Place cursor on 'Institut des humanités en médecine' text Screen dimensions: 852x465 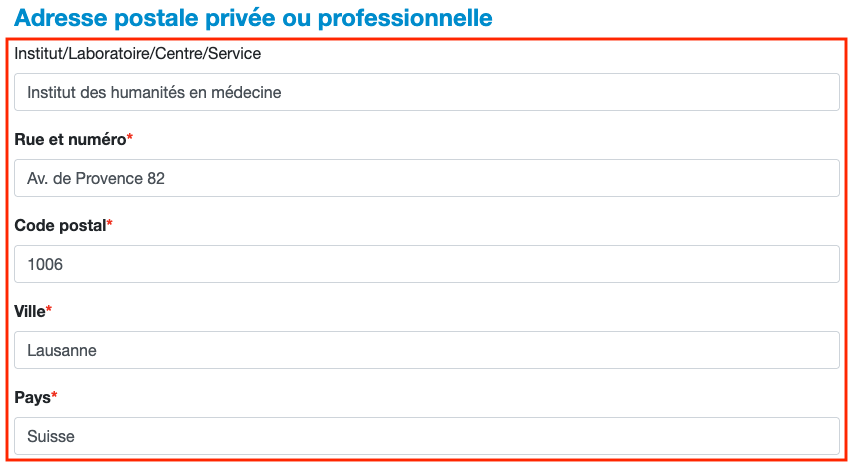(154, 92)
